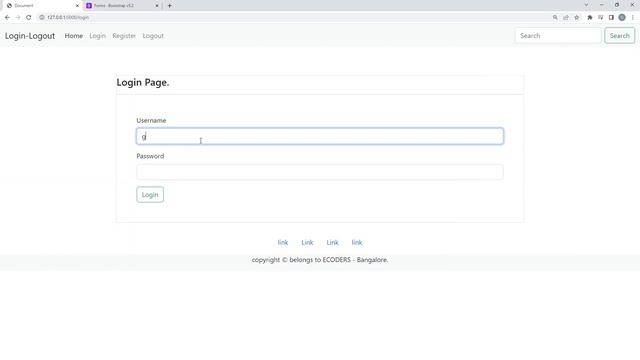Open the Login nav item
Image resolution: width=640 pixels, height=360 pixels.
[98, 36]
